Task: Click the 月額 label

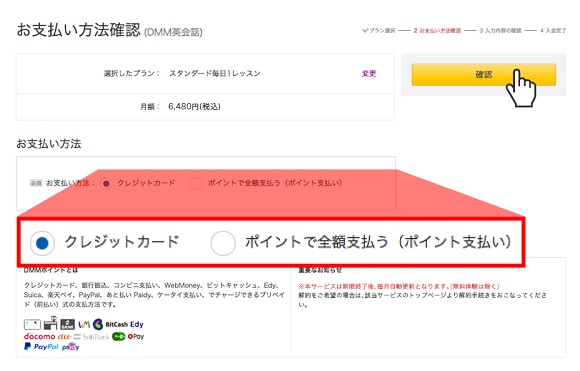Action: pyautogui.click(x=150, y=107)
